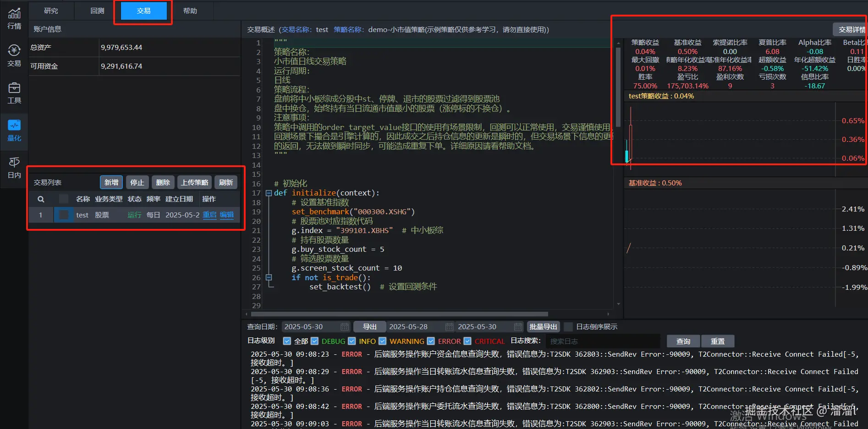This screenshot has height=429, width=868.
Task: Click the 名称 column header
Action: (83, 199)
